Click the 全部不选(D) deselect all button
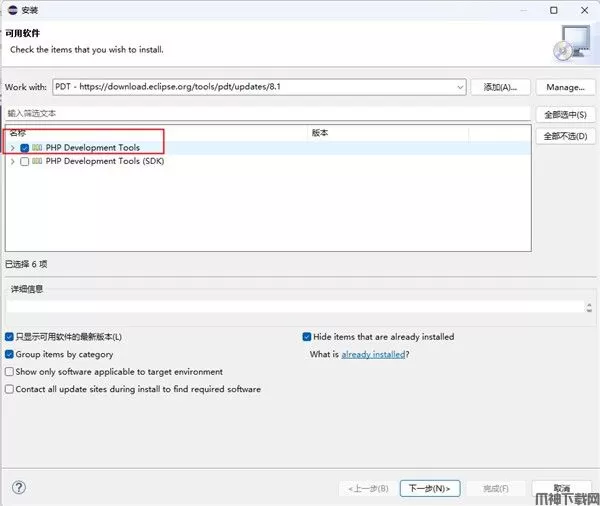 pos(566,136)
